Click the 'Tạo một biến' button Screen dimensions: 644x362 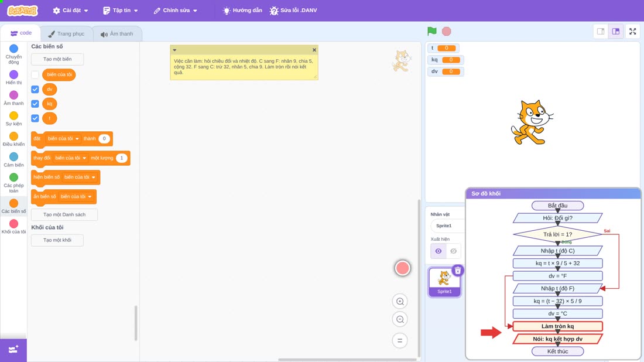(57, 59)
